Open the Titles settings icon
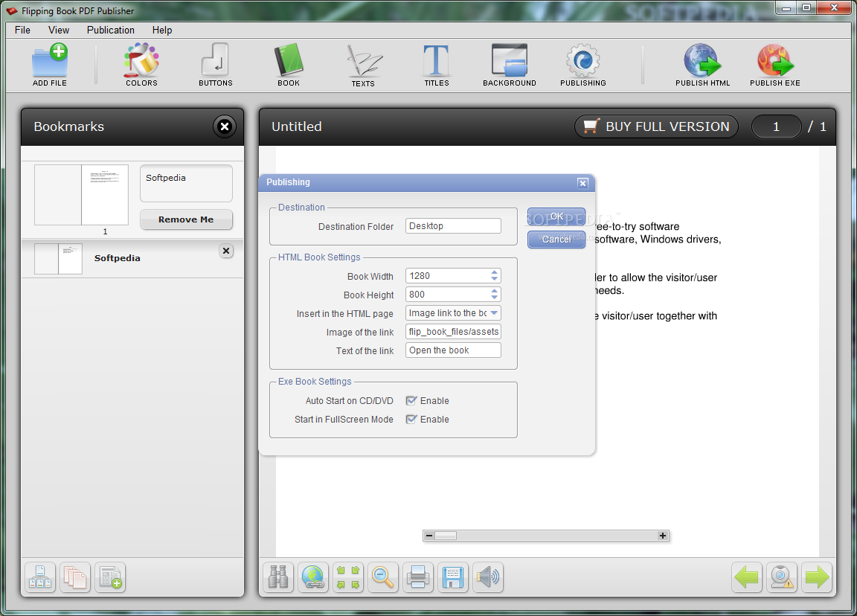 point(437,65)
